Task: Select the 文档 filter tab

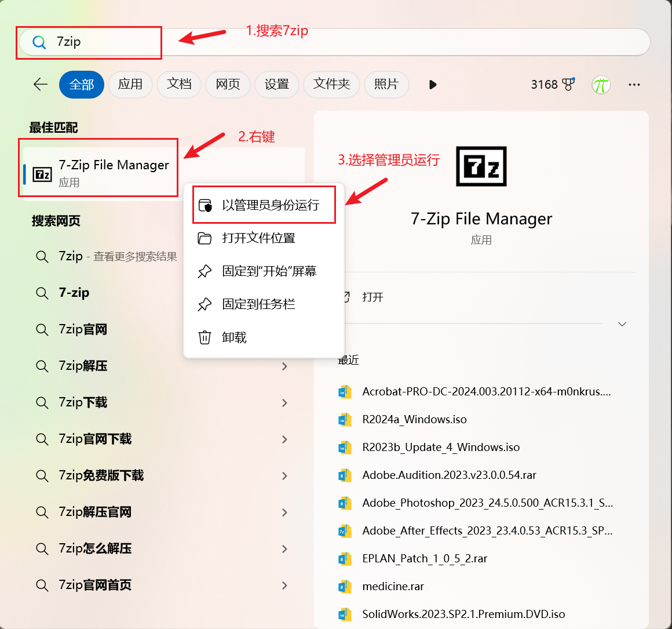Action: [x=179, y=85]
